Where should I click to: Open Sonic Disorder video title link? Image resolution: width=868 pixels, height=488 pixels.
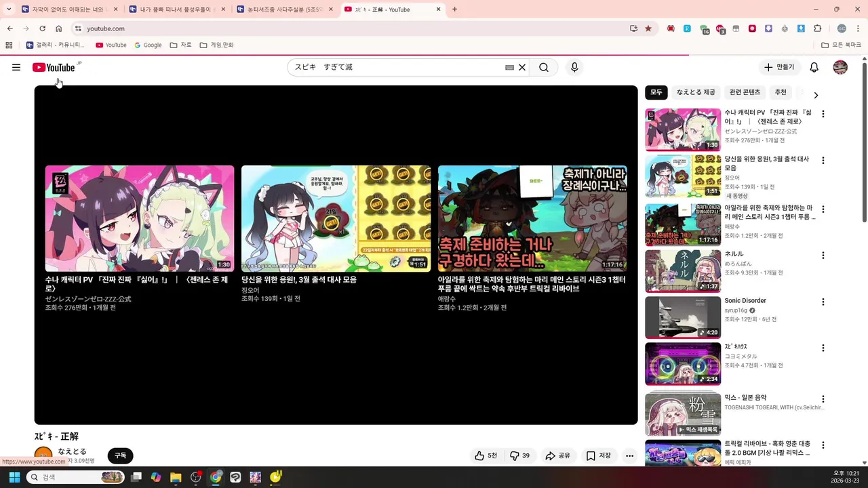pyautogui.click(x=745, y=301)
